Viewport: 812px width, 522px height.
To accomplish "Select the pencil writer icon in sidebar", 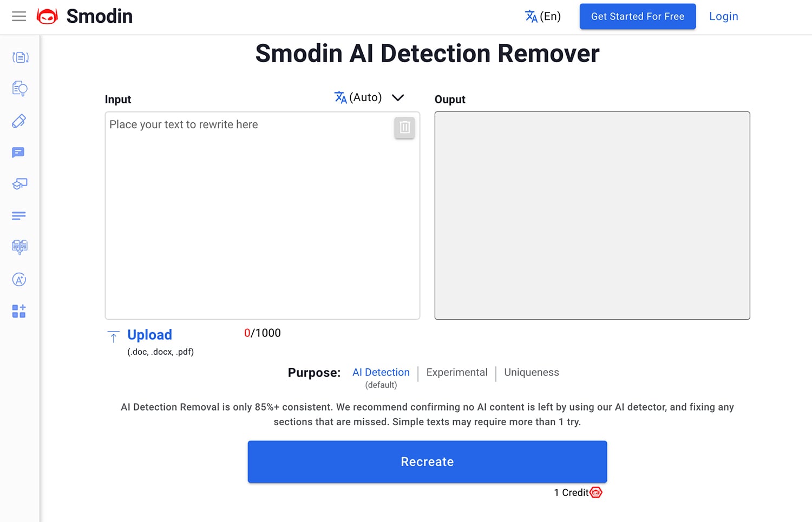I will point(19,121).
